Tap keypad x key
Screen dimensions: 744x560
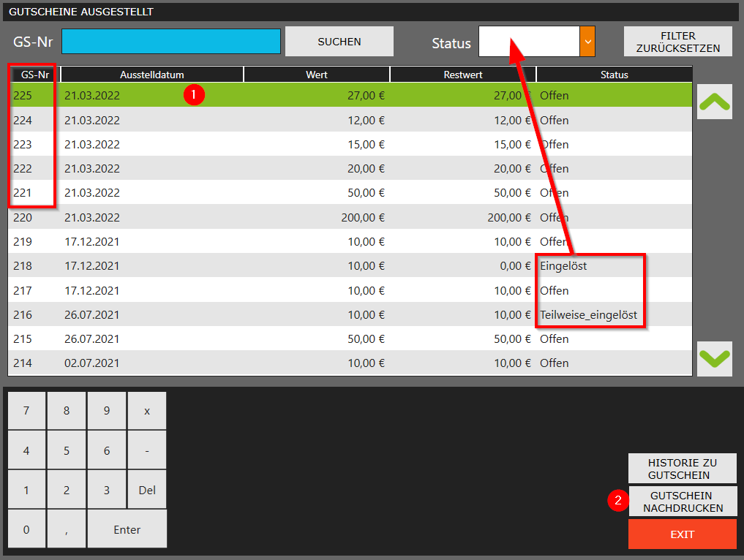[x=147, y=411]
